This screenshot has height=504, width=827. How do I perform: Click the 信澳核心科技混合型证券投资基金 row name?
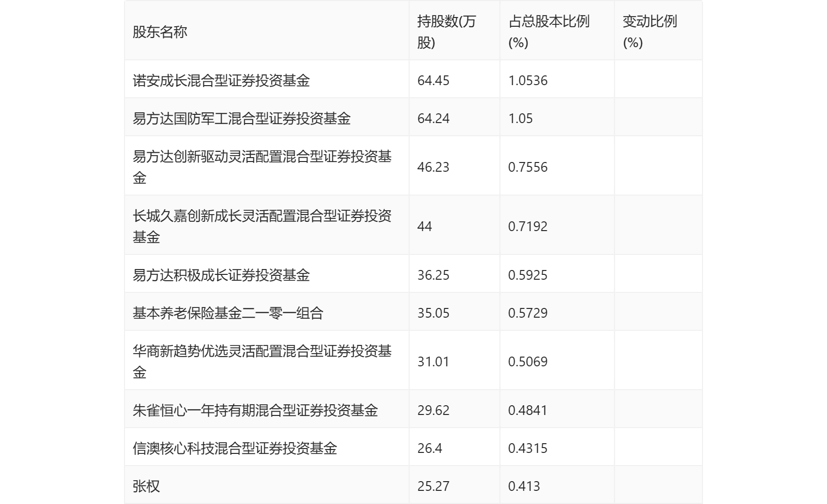235,448
